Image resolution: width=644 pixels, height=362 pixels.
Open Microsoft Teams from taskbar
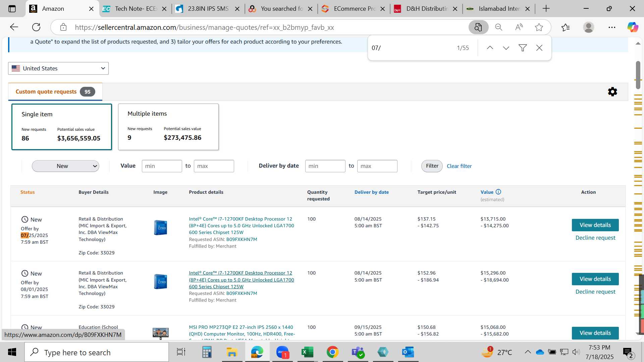[x=358, y=352]
